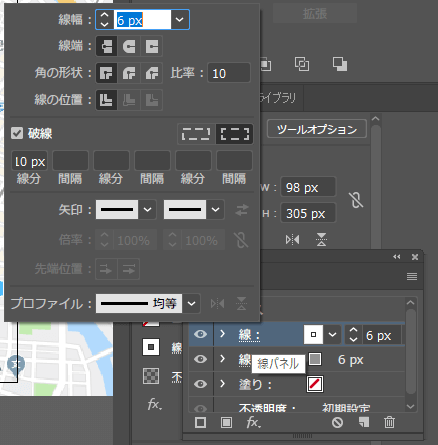Click the 初期設定 opacity value text
This screenshot has height=445, width=438.
pyautogui.click(x=346, y=408)
